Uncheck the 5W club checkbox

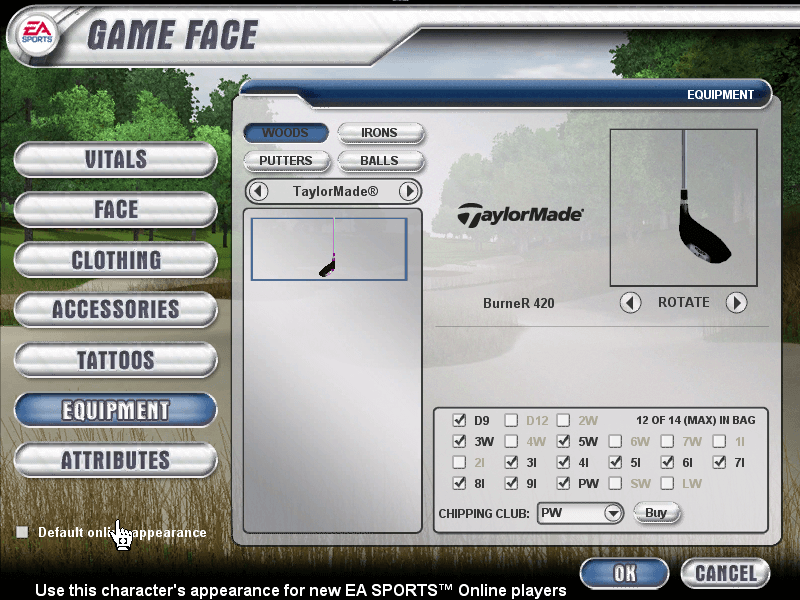tap(563, 441)
